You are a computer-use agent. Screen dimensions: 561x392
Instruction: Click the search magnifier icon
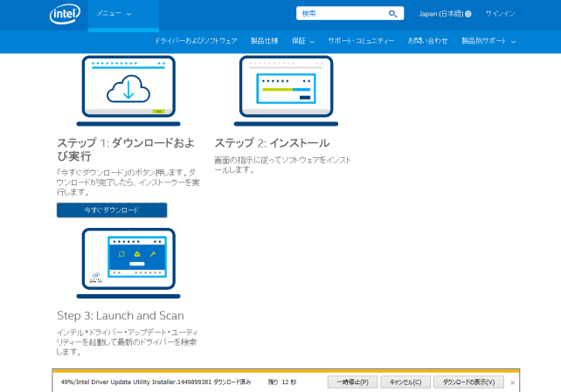tap(393, 14)
